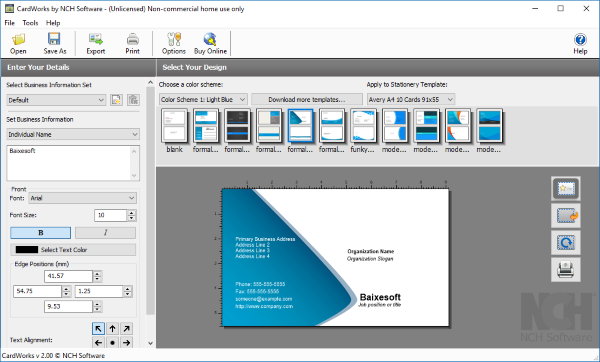
Task: Click the bottom edge position field 9.53
Action: coord(68,307)
